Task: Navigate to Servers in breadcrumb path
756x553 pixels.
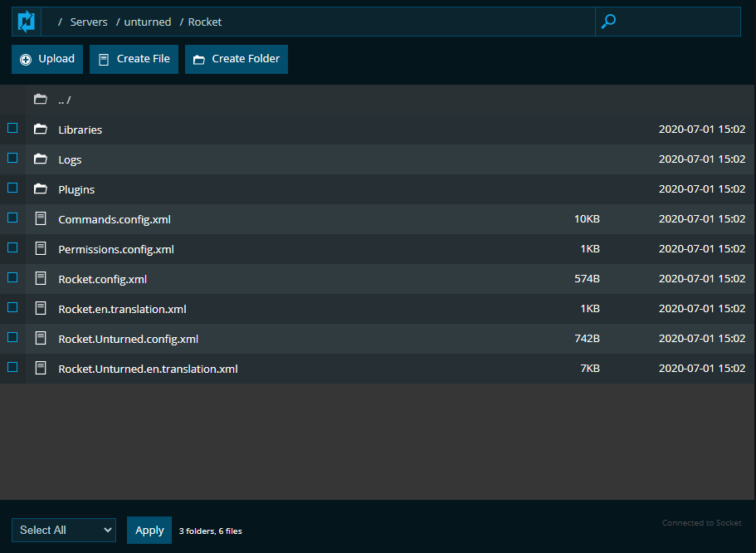Action: 88,22
